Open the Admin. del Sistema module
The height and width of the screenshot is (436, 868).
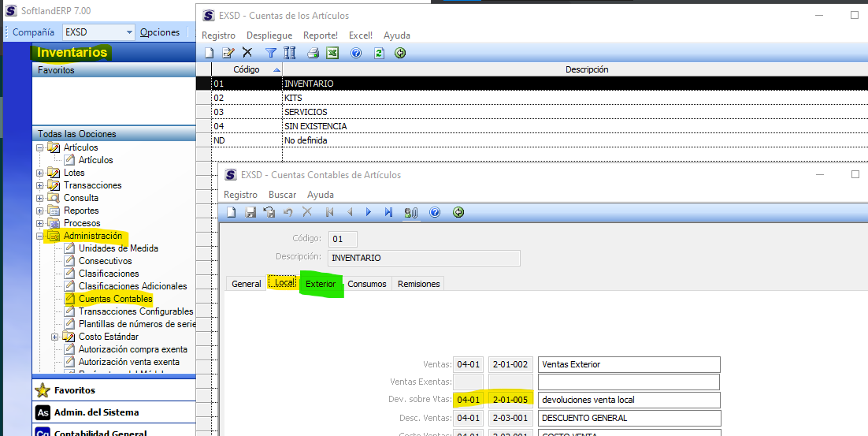pyautogui.click(x=114, y=412)
